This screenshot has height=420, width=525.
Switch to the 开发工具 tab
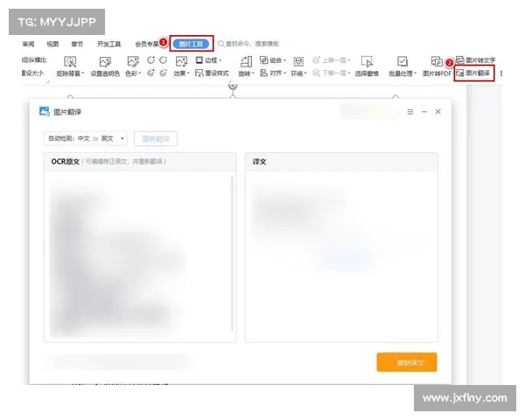(108, 44)
